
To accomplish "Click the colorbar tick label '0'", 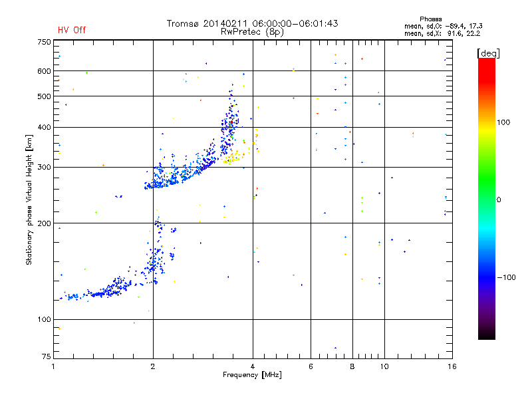I will (499, 200).
